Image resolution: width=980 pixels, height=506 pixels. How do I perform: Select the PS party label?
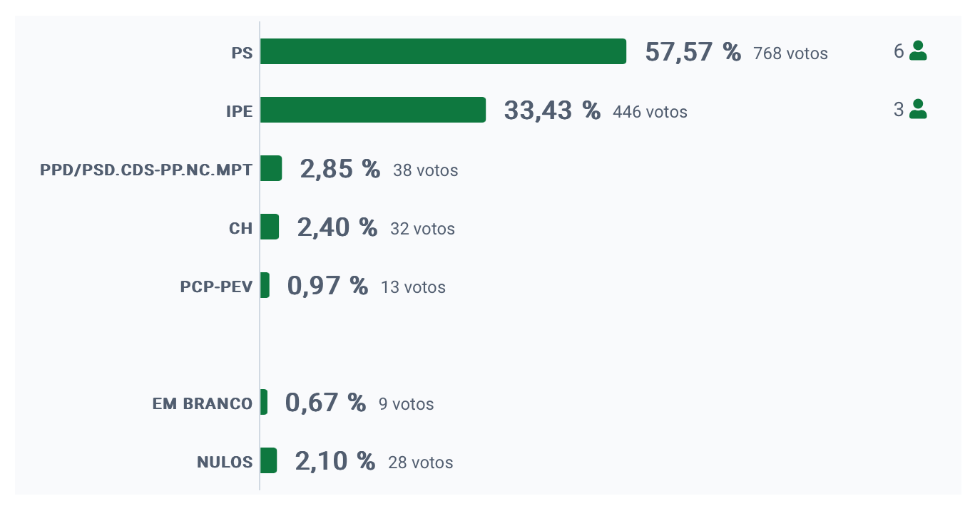pyautogui.click(x=242, y=53)
